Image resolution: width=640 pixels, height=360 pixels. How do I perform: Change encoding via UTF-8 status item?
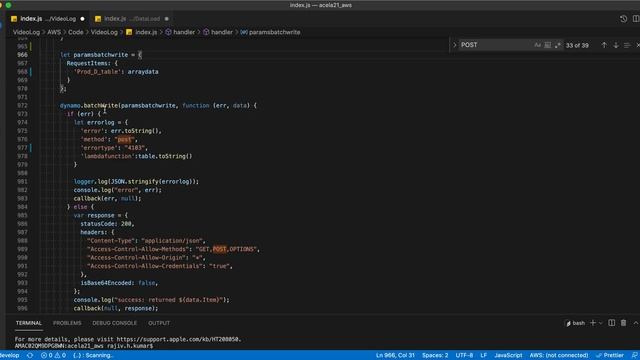pyautogui.click(x=464, y=356)
